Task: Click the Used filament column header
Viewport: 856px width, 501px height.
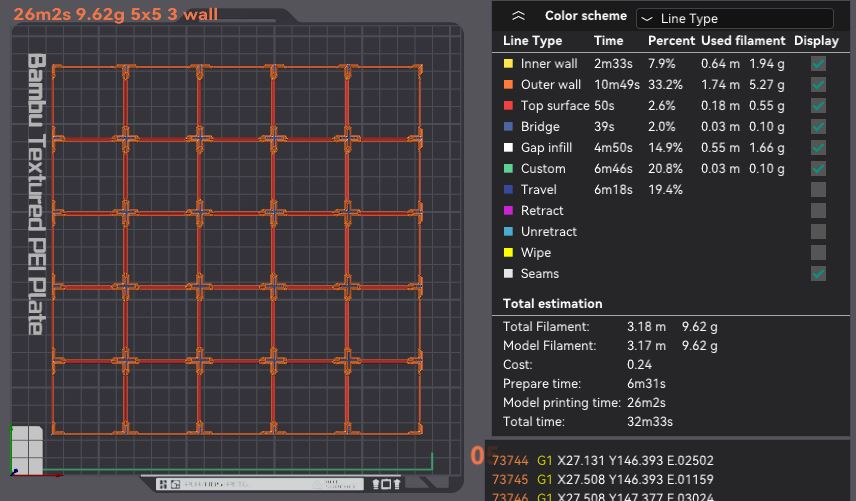Action: pyautogui.click(x=743, y=41)
